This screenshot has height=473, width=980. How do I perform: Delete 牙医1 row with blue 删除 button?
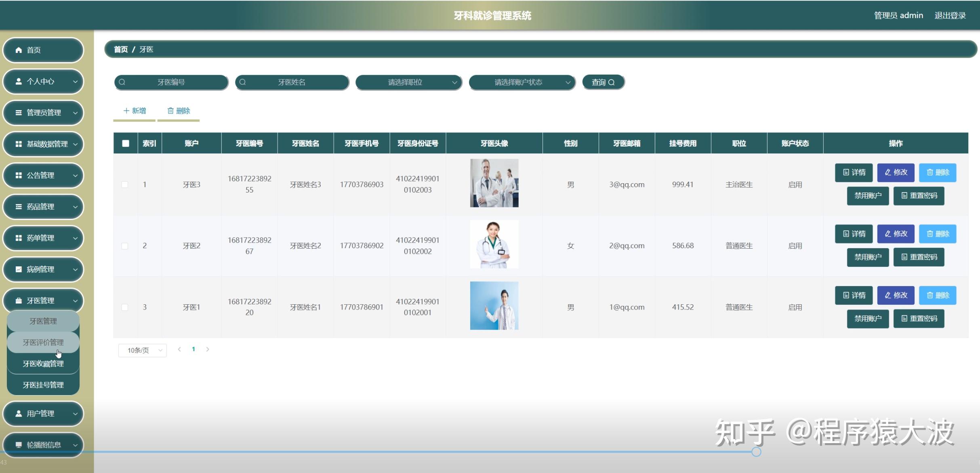click(x=938, y=295)
